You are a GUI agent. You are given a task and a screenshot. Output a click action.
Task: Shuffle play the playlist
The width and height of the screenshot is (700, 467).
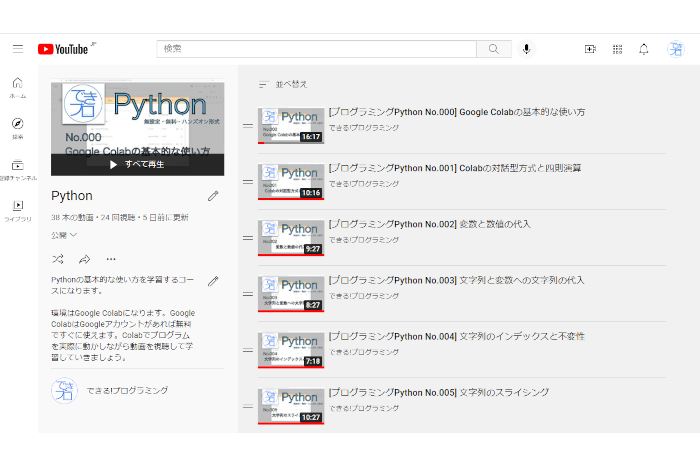58,259
